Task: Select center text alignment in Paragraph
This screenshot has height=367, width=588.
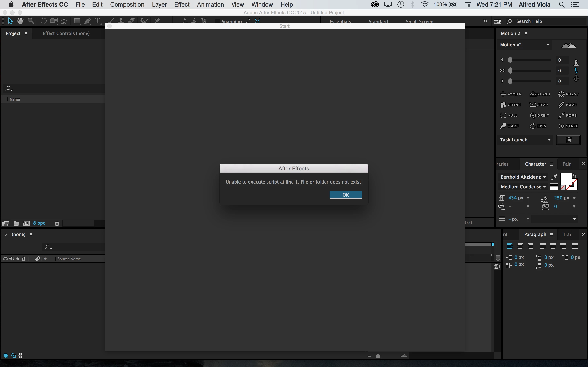Action: point(520,246)
